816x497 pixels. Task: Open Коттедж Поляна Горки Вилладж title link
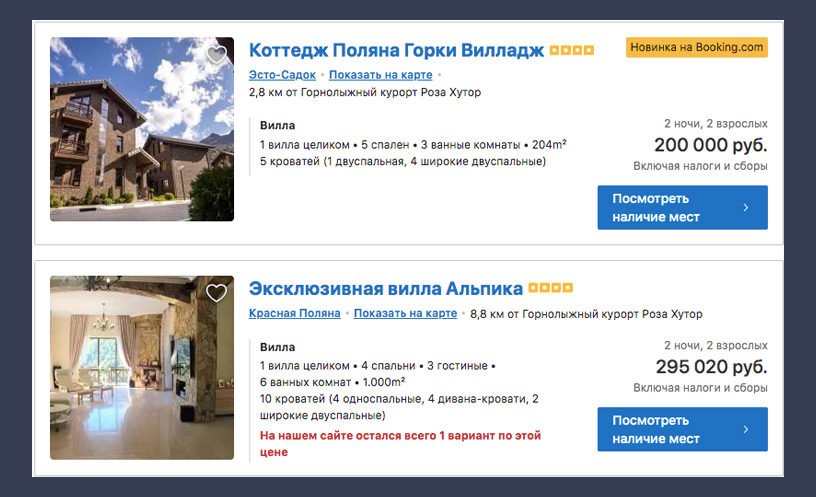point(396,50)
